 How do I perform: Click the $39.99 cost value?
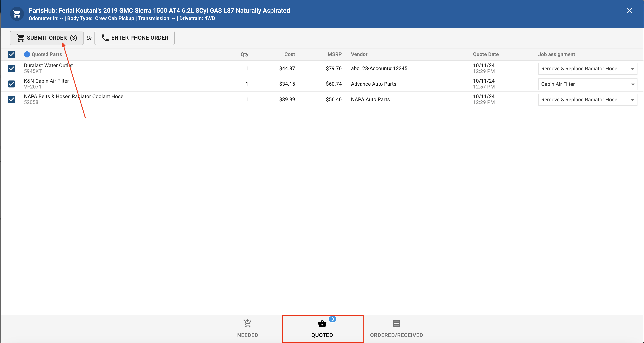[287, 99]
